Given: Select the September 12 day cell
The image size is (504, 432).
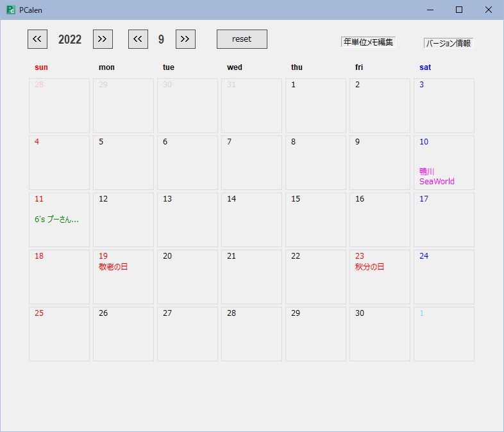Looking at the screenshot, I should [123, 220].
